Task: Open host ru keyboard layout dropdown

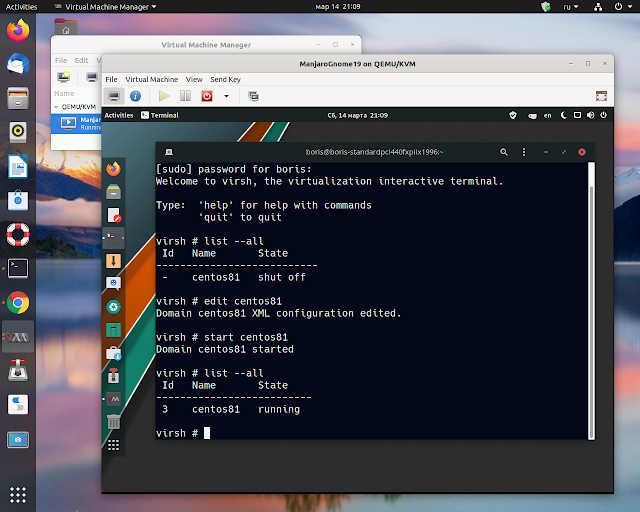Action: point(571,7)
